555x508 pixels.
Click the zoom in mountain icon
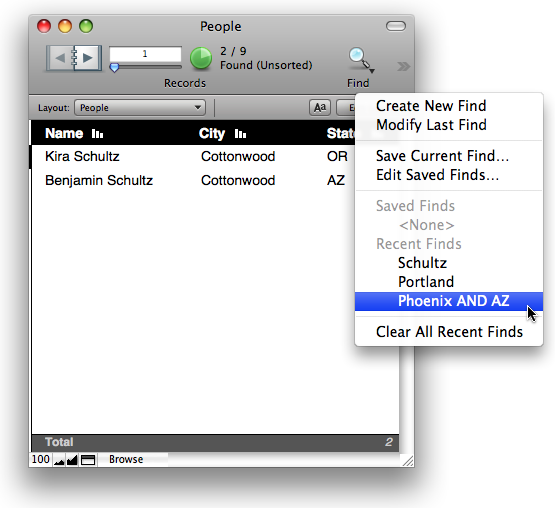coord(72,460)
